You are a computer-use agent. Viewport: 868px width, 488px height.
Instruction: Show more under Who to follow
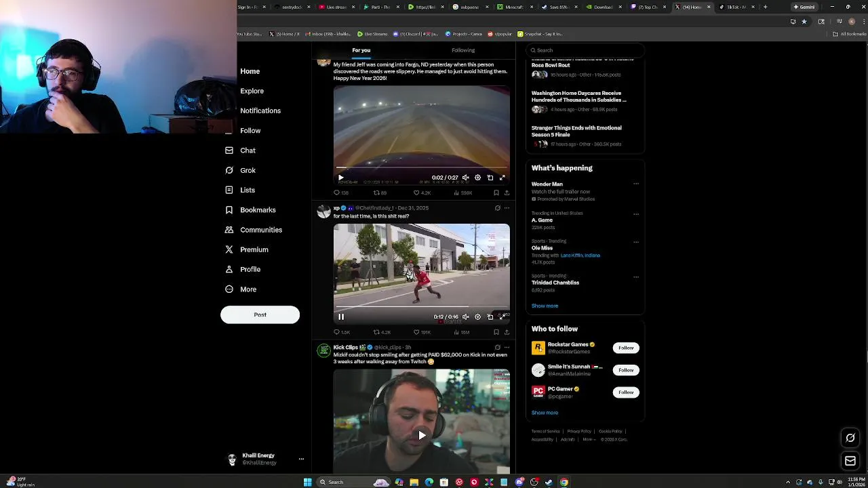pos(545,413)
